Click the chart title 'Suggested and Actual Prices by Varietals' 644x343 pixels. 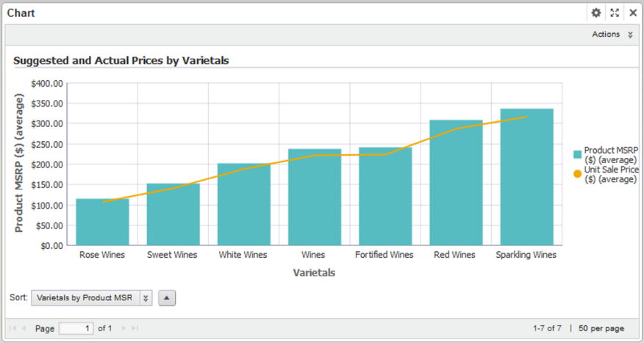(x=121, y=61)
